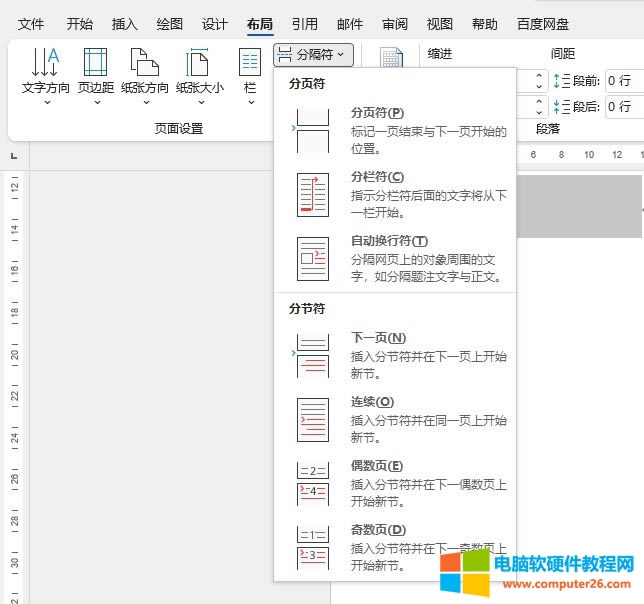Insert 下一页 next page section break

[x=313, y=355]
